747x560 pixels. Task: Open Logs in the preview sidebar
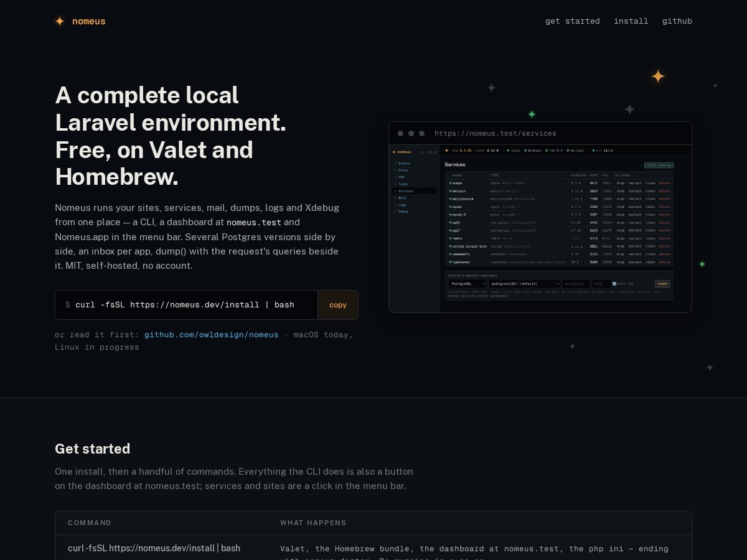pos(402,205)
